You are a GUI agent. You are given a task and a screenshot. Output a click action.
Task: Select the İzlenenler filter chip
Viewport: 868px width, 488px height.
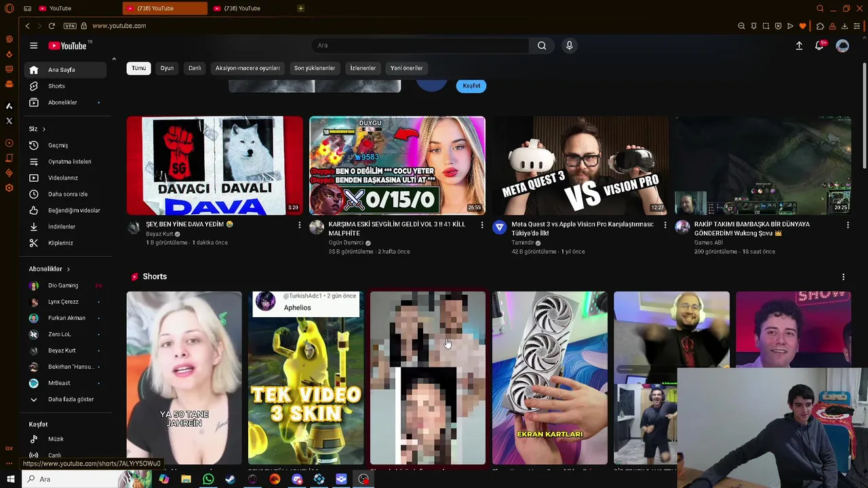click(x=363, y=68)
